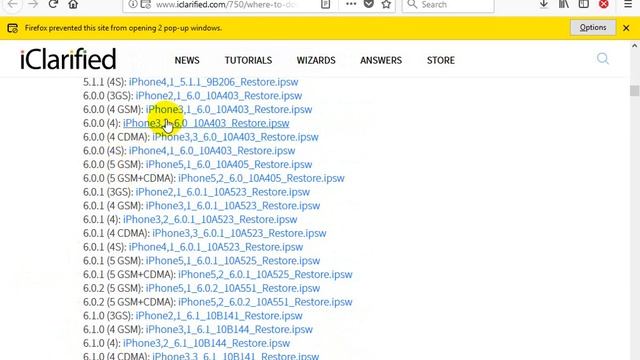Image resolution: width=640 pixels, height=360 pixels.
Task: Download iPhone3,2_6.0.1_10A523_Restore.ipsw
Action: click(x=210, y=220)
